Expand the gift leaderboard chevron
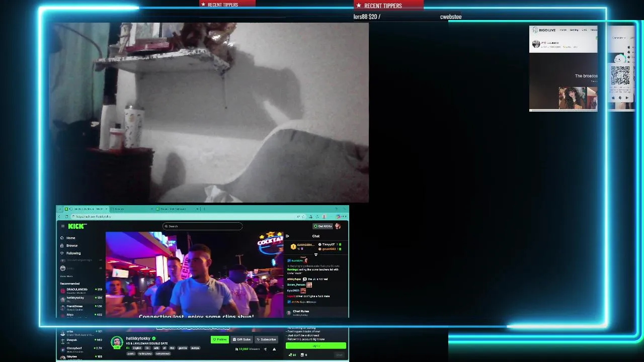 (x=316, y=254)
